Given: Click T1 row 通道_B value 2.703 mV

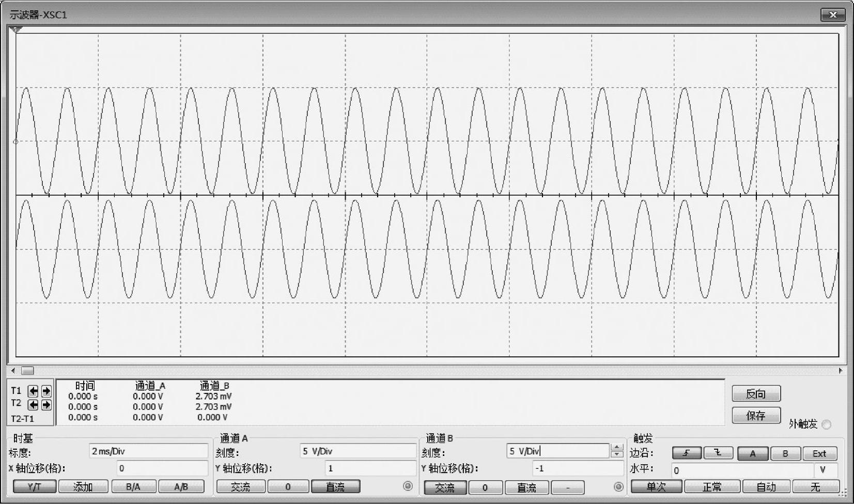Looking at the screenshot, I should point(213,397).
